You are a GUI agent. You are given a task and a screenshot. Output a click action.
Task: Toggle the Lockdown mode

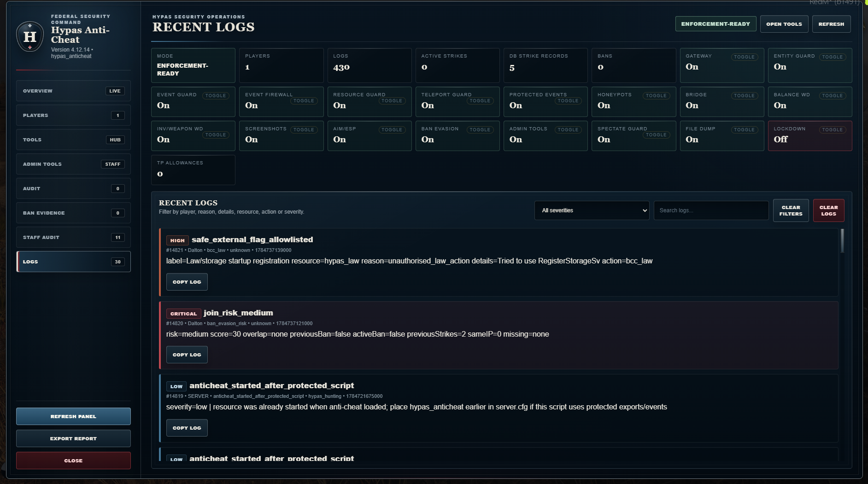click(832, 130)
